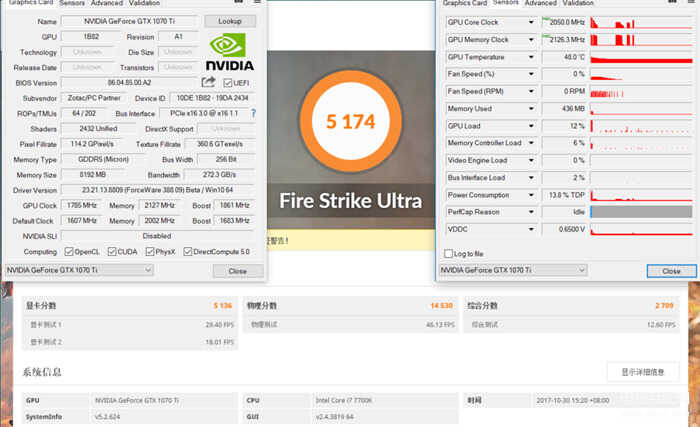Click the Name field showing GeForce GTX 1070 Ti

(129, 21)
